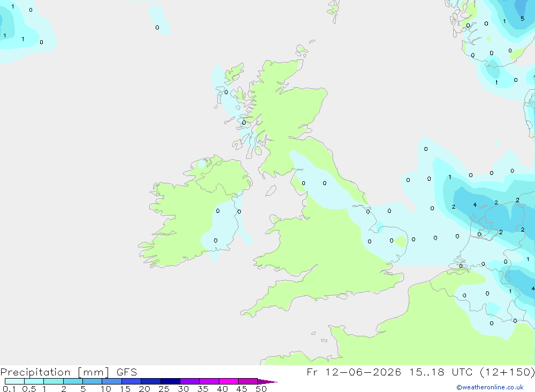Select the 15 mm legend color swatch
Screen dimensions: 535x392
pyautogui.click(x=132, y=381)
